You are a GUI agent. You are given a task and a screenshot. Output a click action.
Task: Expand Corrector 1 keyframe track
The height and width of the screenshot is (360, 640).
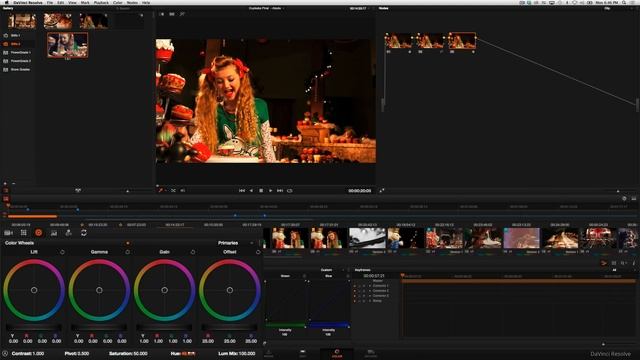(x=370, y=286)
